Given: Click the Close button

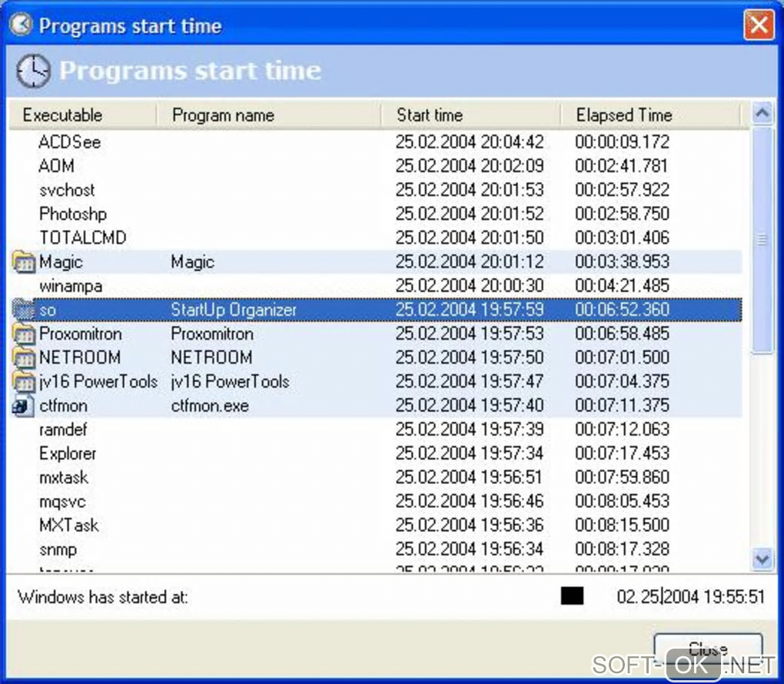Looking at the screenshot, I should (x=708, y=649).
